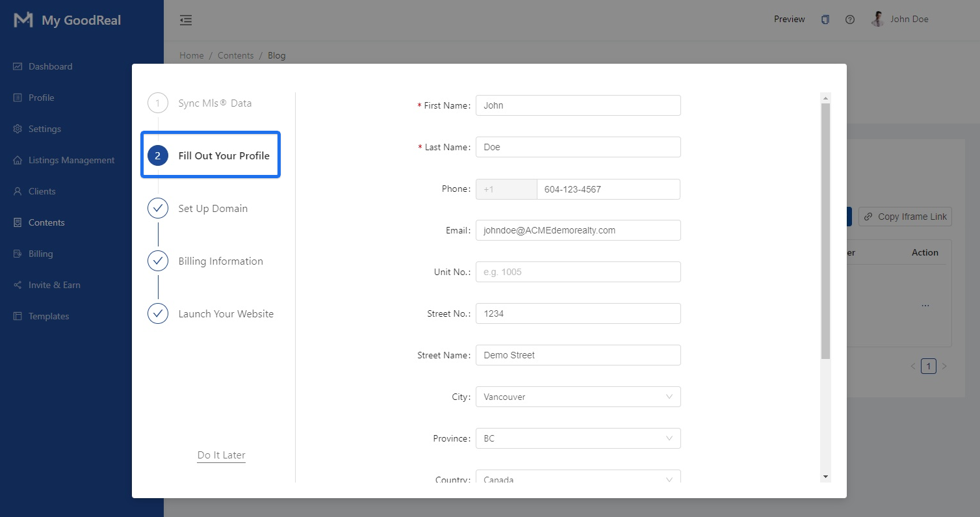
Task: Click the Do It Later link
Action: pos(221,455)
